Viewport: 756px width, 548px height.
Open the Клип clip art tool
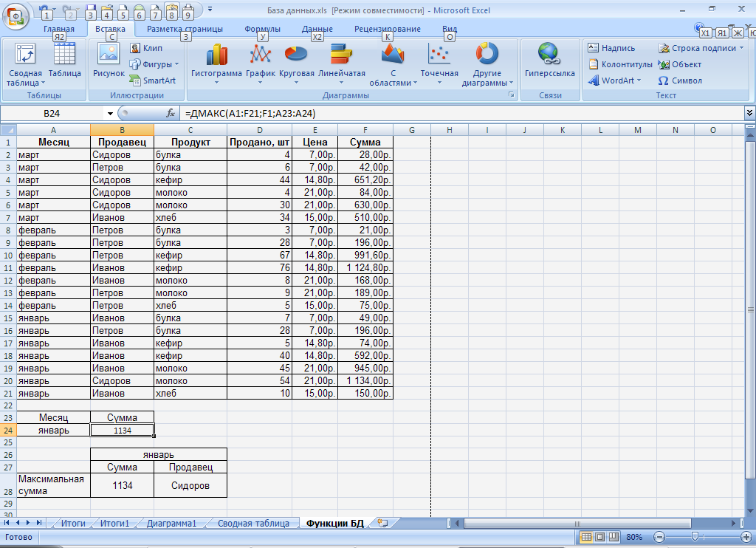click(146, 48)
